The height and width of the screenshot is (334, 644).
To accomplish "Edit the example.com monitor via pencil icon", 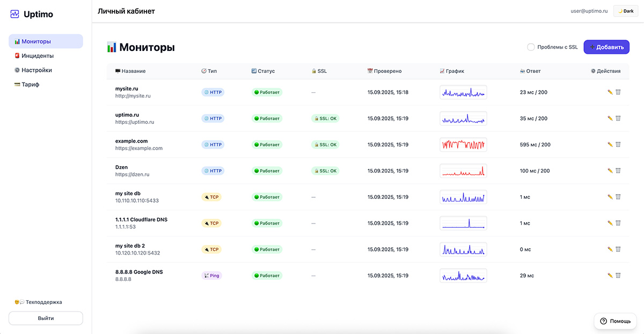I will (x=610, y=145).
